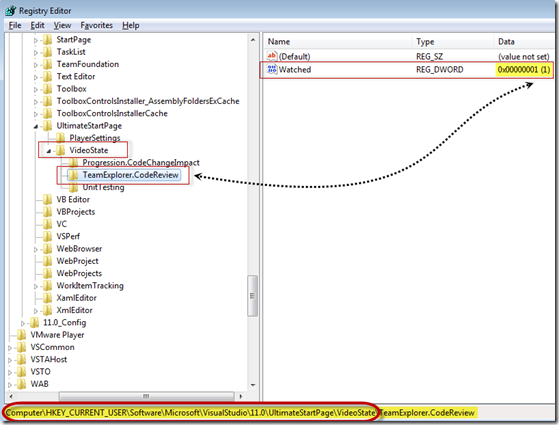This screenshot has height=425, width=559.
Task: Click the 0x00000001 (1) data cell
Action: click(x=524, y=70)
